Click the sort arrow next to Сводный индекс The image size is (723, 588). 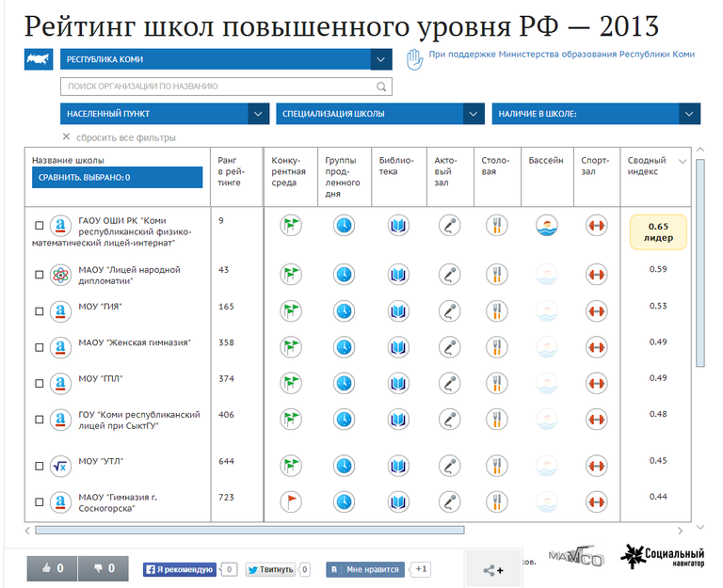[683, 161]
